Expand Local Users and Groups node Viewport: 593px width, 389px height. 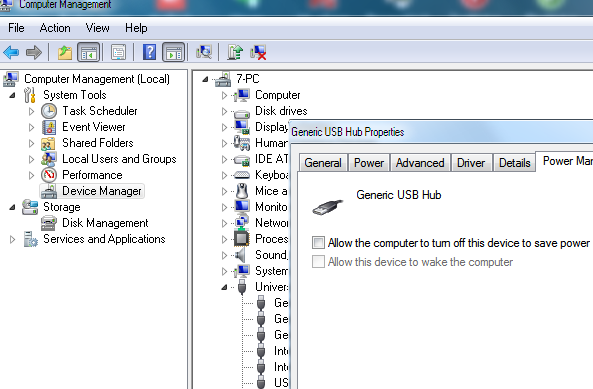[x=31, y=159]
